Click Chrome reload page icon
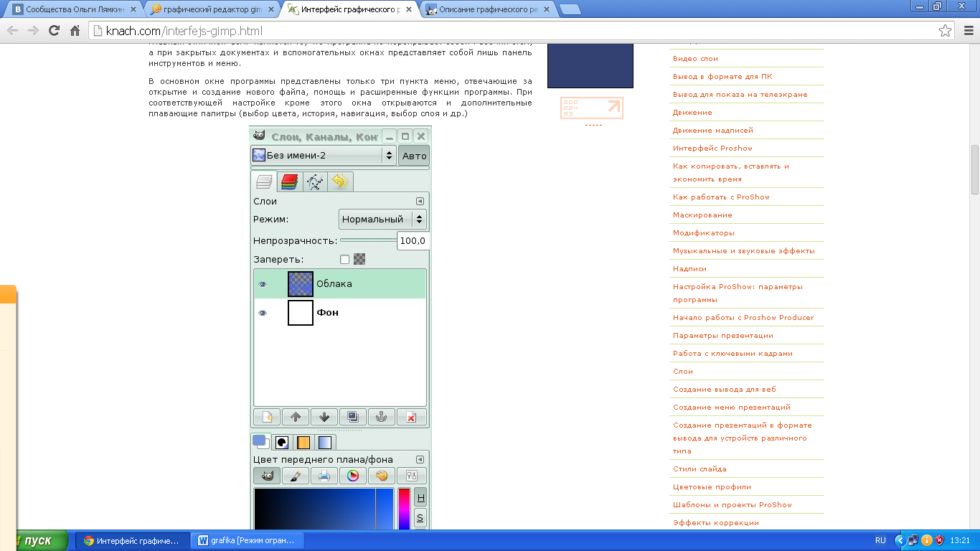The height and width of the screenshot is (551, 980). [x=54, y=31]
